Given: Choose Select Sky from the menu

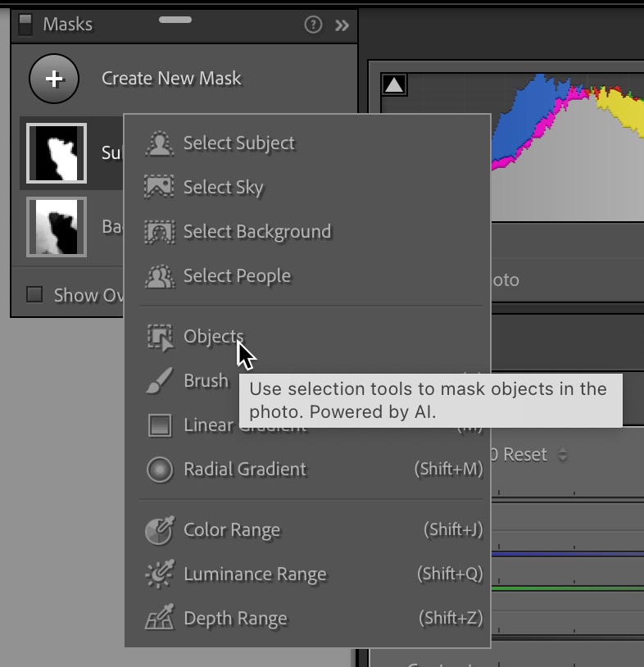Looking at the screenshot, I should 224,187.
